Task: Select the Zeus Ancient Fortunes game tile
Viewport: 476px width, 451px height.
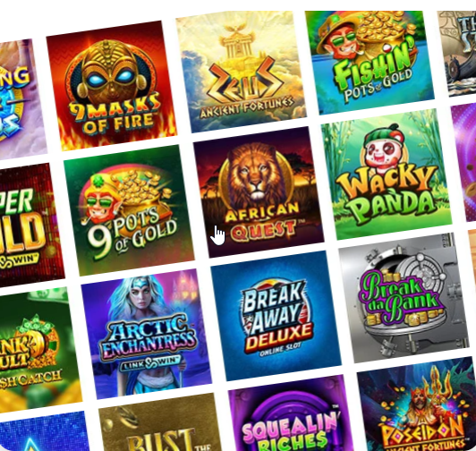Action: (241, 72)
